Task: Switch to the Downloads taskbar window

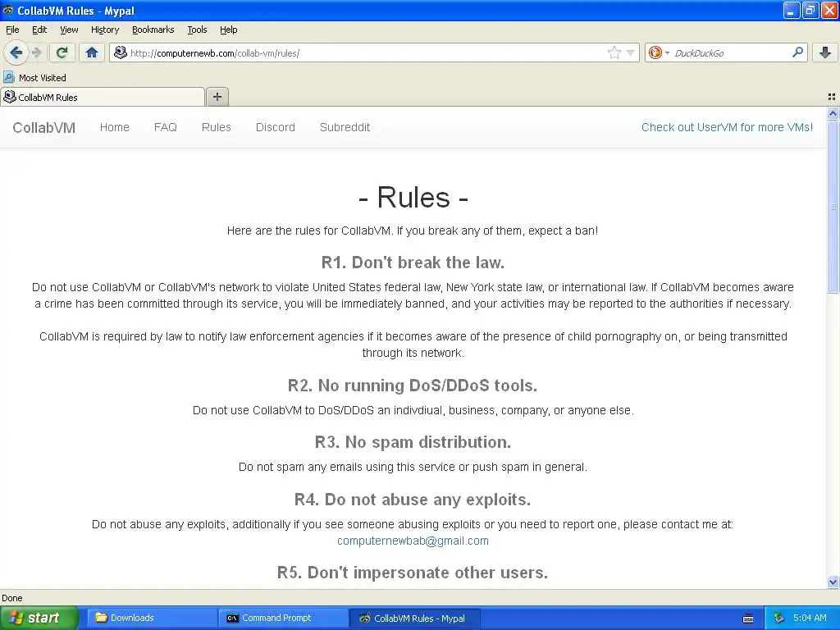Action: coord(152,618)
